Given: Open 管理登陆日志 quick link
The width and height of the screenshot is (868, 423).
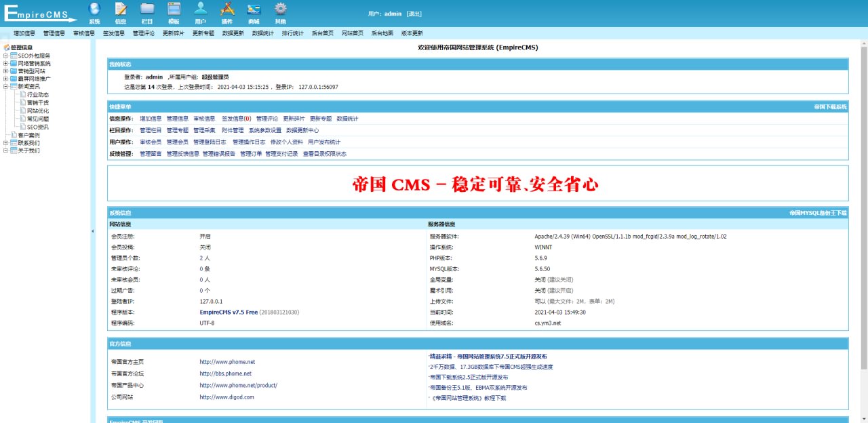Looking at the screenshot, I should click(x=210, y=142).
